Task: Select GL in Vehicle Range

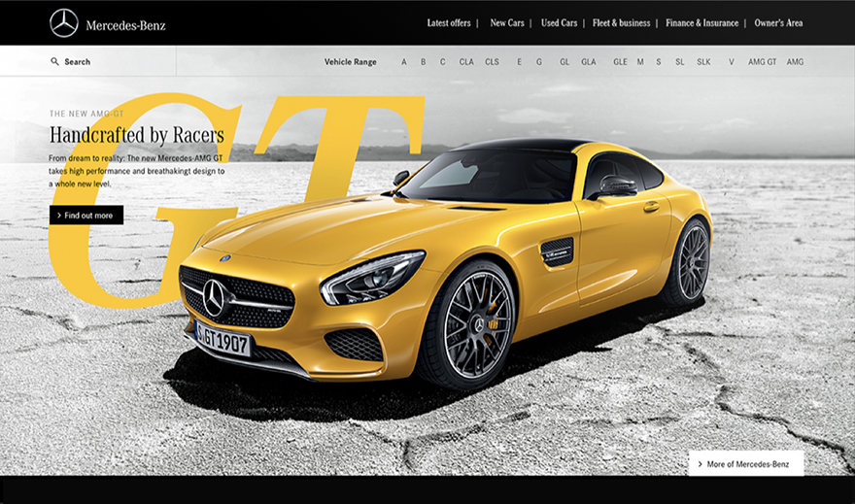Action: (x=564, y=62)
